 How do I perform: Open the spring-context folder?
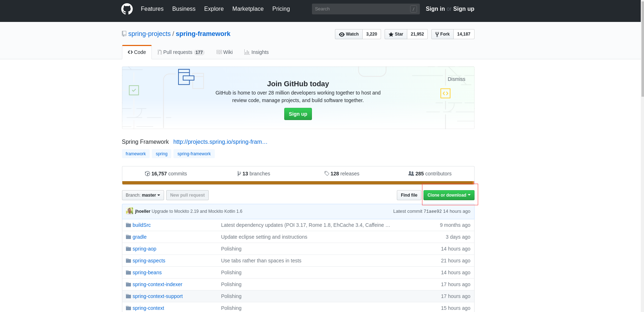pyautogui.click(x=148, y=308)
